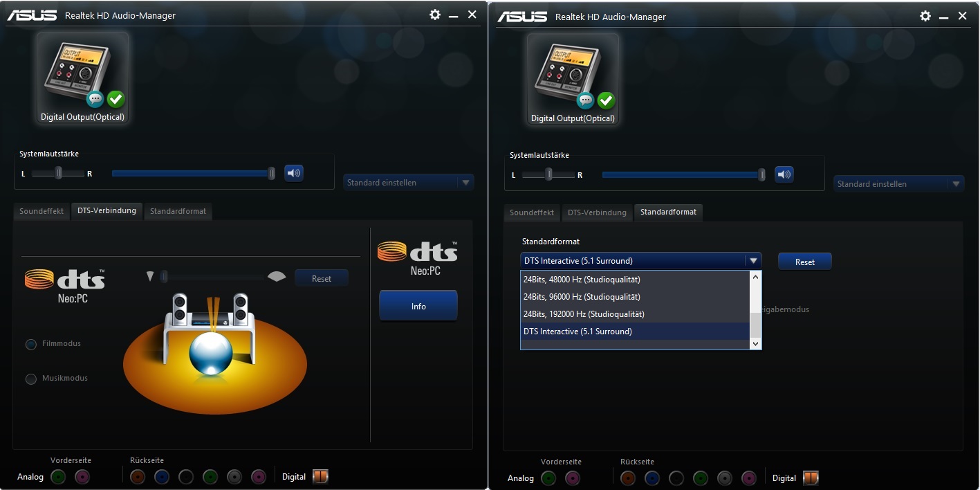
Task: Click balance L/R slider in left window
Action: (59, 173)
